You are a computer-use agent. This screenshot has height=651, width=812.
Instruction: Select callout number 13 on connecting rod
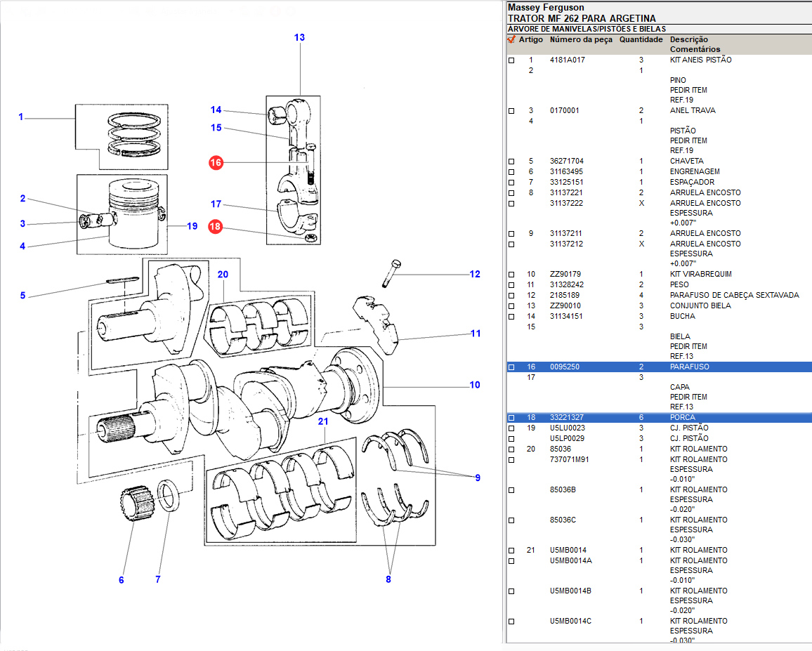coord(299,37)
